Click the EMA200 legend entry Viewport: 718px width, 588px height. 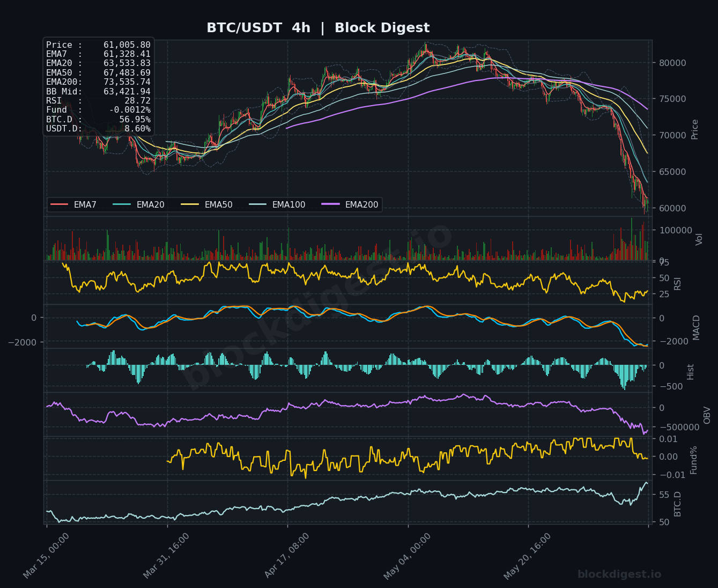(x=351, y=204)
